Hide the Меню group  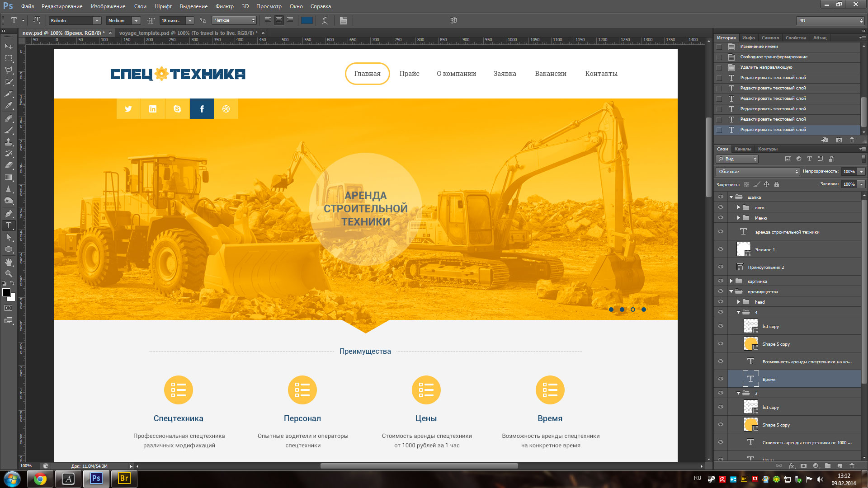(721, 218)
